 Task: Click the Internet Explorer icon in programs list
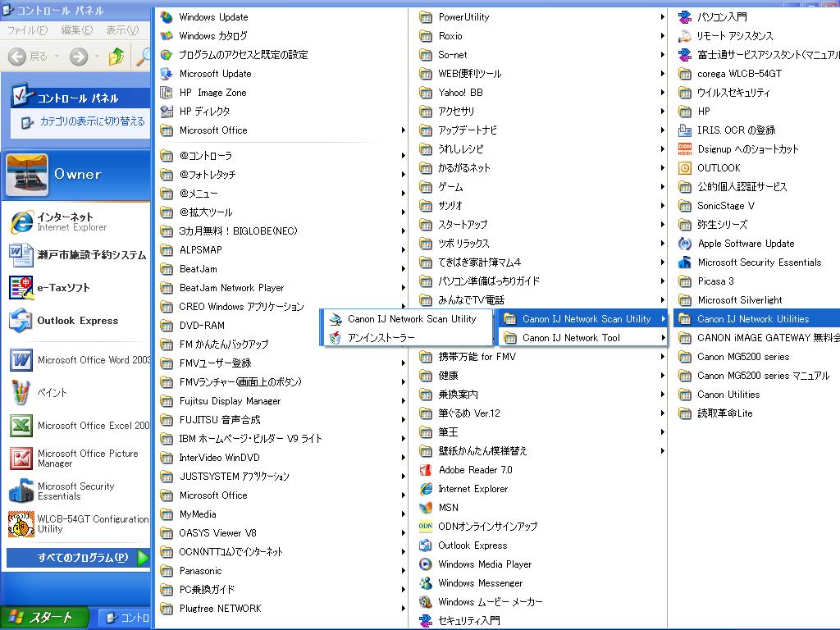[x=426, y=489]
